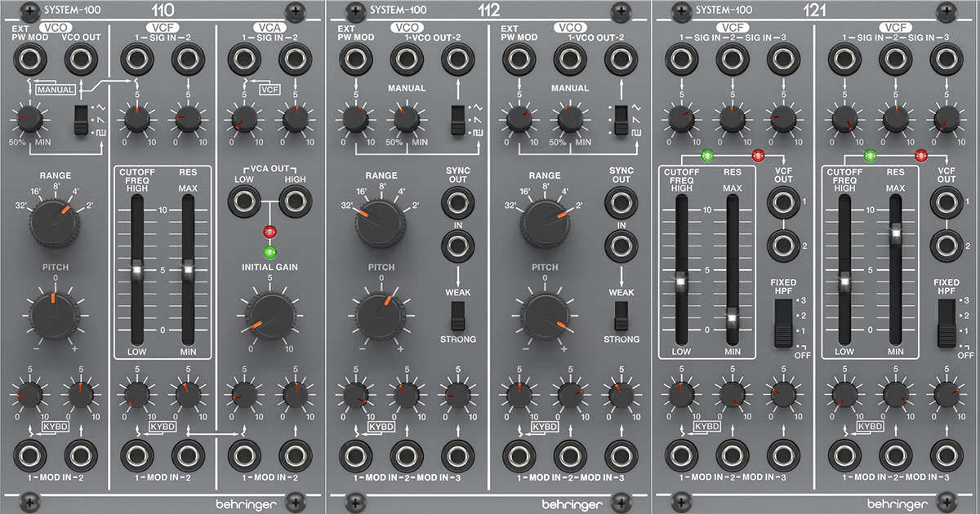The width and height of the screenshot is (980, 514).
Task: Click SIG IN 1 jack on 121's left VCF
Action: tap(680, 59)
